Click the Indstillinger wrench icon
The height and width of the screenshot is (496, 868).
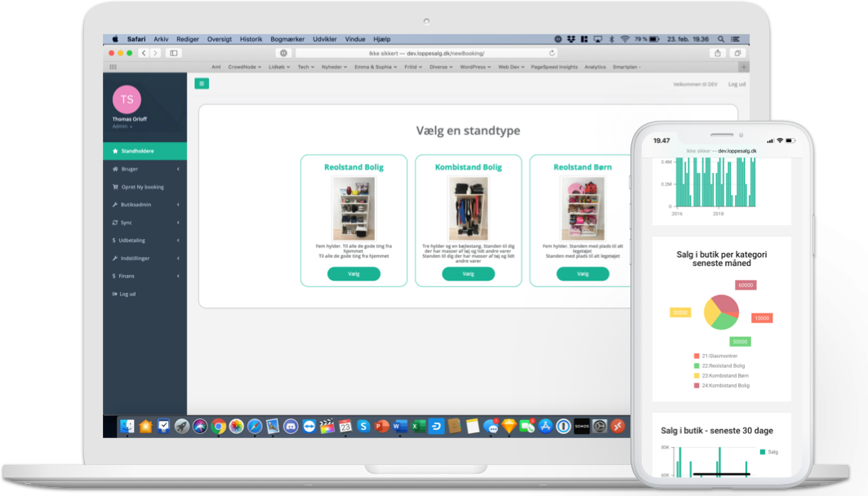point(114,258)
